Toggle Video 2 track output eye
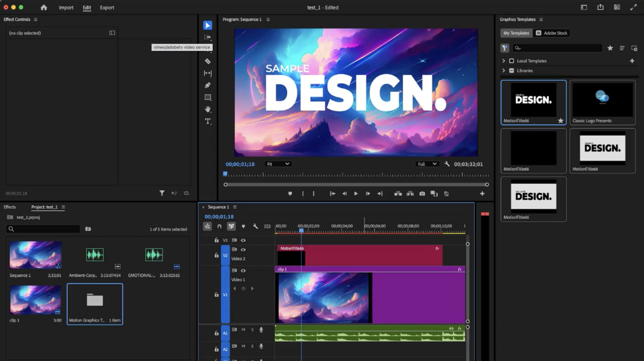The width and height of the screenshot is (644, 361). tap(243, 249)
